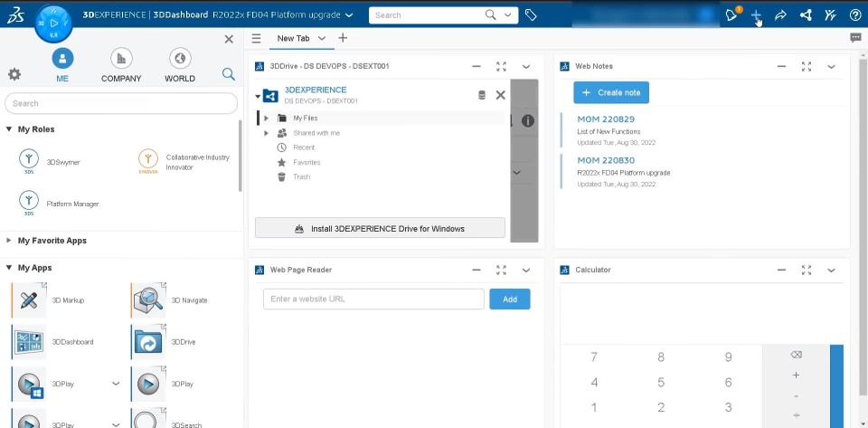868x428 pixels.
Task: Open the MOM 220829 note
Action: [606, 119]
